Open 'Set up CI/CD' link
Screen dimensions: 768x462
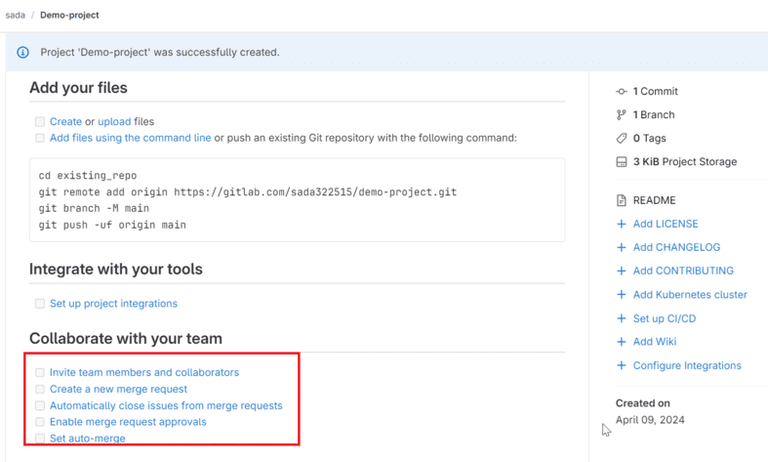(664, 318)
